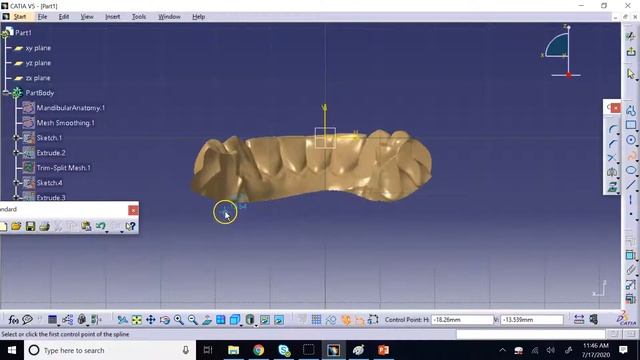Select the Trim tool in floating toolbar
This screenshot has height=360, width=640.
coord(612,158)
